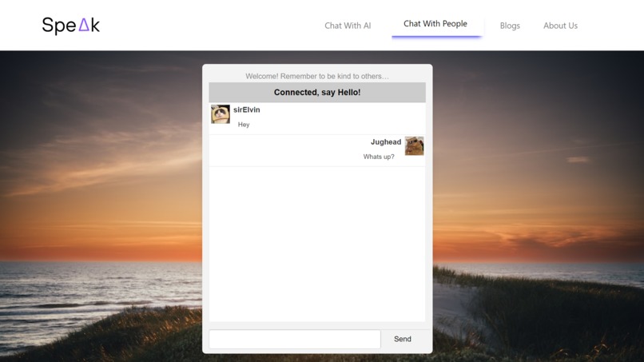Select the "Hey" message text
Screen dimensions: 644x362
pyautogui.click(x=244, y=125)
